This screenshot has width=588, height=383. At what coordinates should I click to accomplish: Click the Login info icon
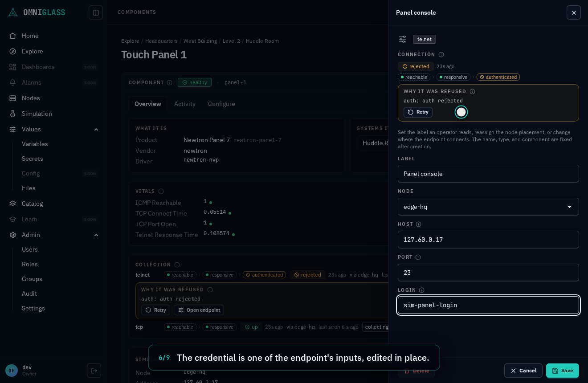(421, 290)
